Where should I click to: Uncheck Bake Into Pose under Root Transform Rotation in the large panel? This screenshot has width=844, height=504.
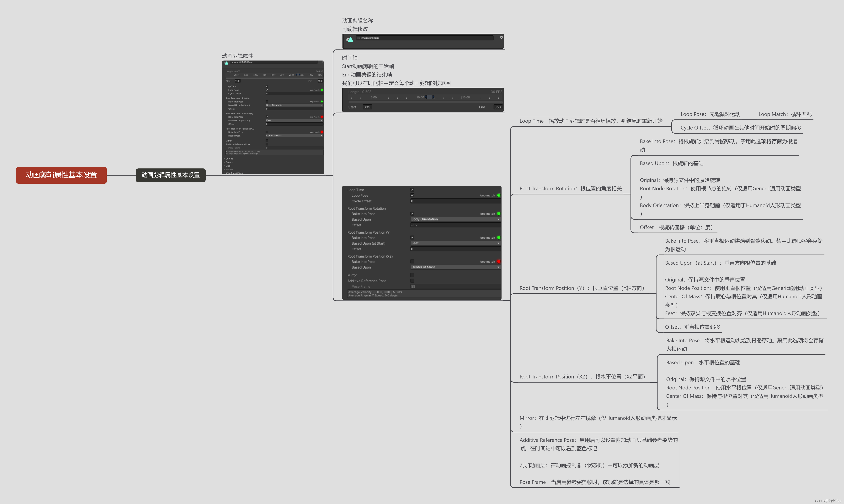[412, 214]
